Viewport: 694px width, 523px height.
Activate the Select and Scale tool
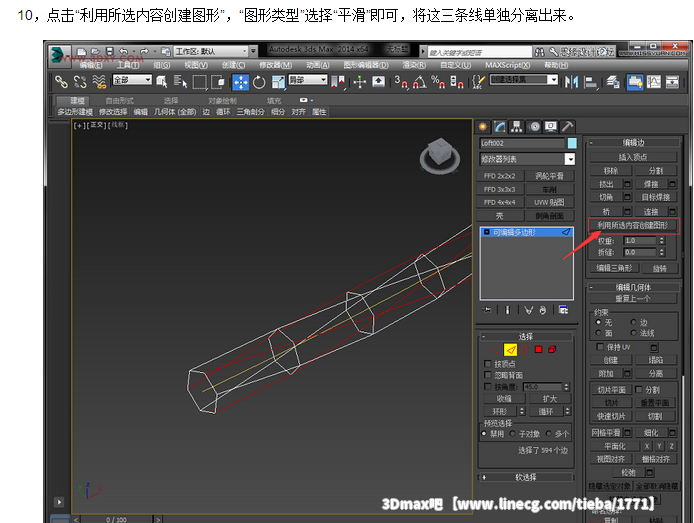(278, 82)
